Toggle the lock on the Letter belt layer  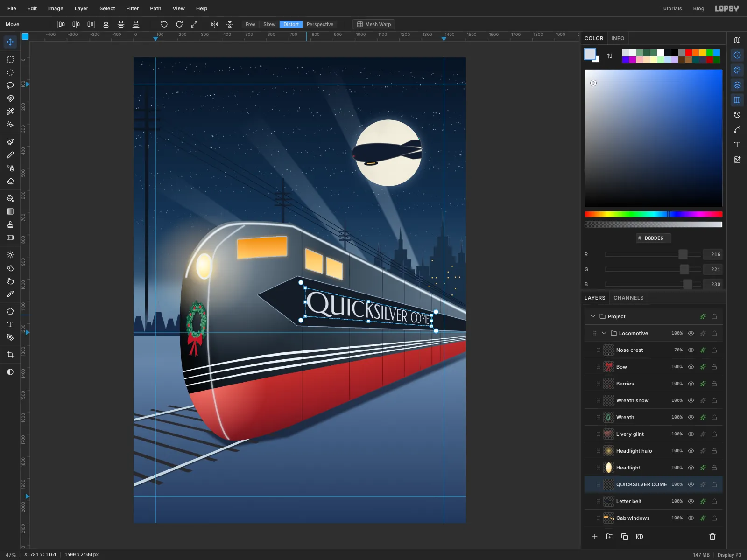pos(714,501)
